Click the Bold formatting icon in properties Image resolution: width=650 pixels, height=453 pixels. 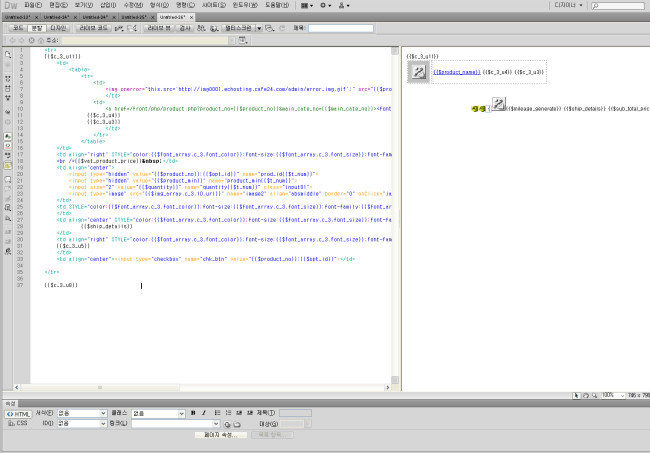tap(192, 412)
